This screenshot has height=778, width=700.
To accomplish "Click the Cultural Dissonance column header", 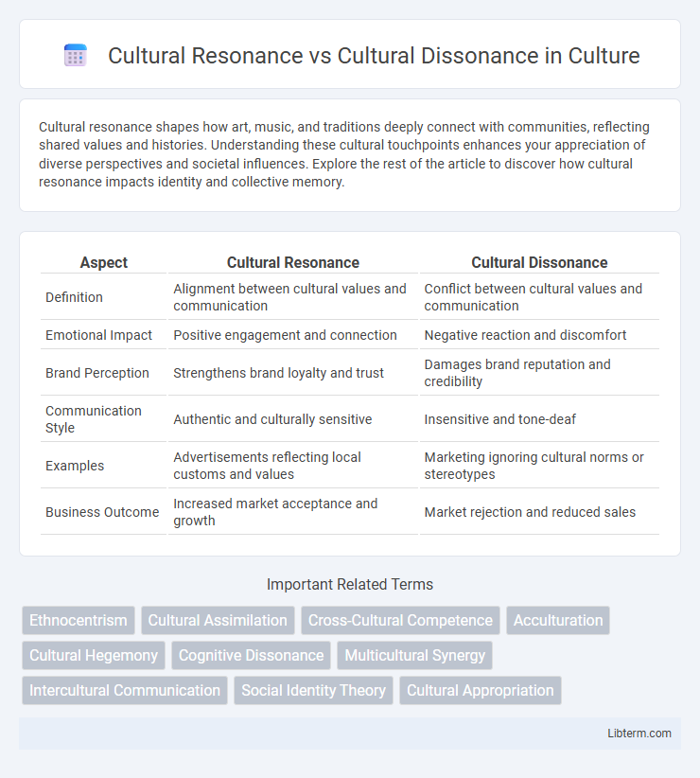I will [x=539, y=262].
